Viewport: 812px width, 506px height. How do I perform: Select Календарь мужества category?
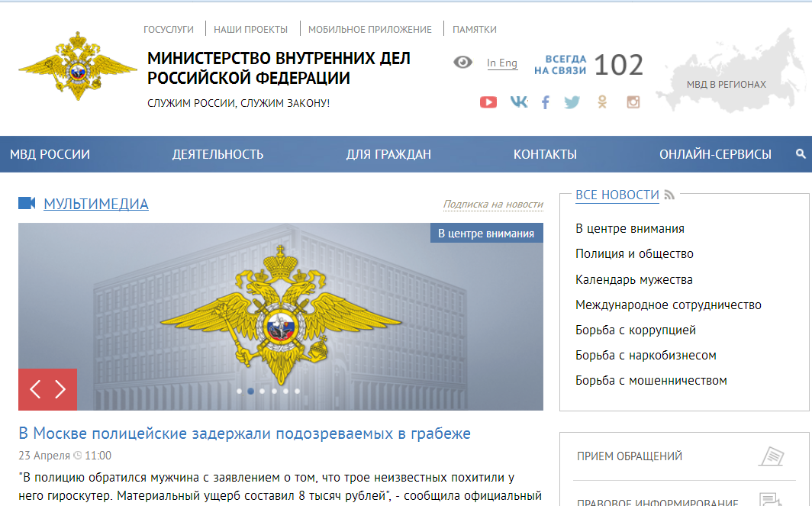point(634,279)
